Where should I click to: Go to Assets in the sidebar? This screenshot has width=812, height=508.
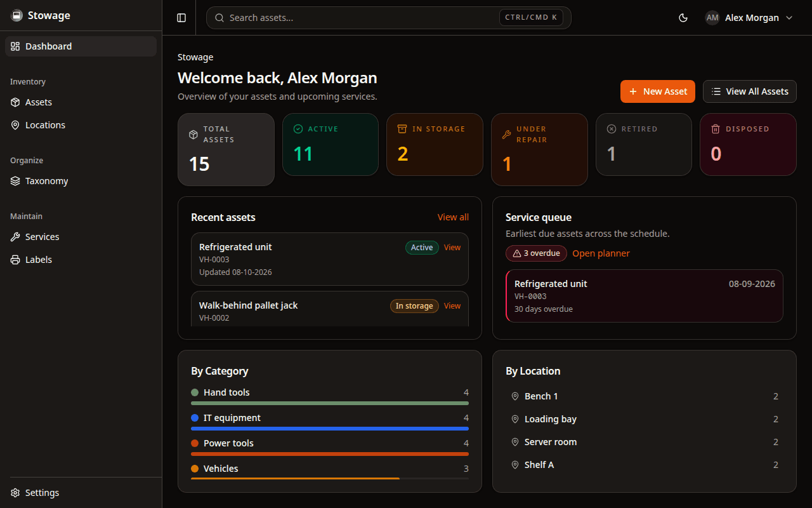(x=81, y=102)
